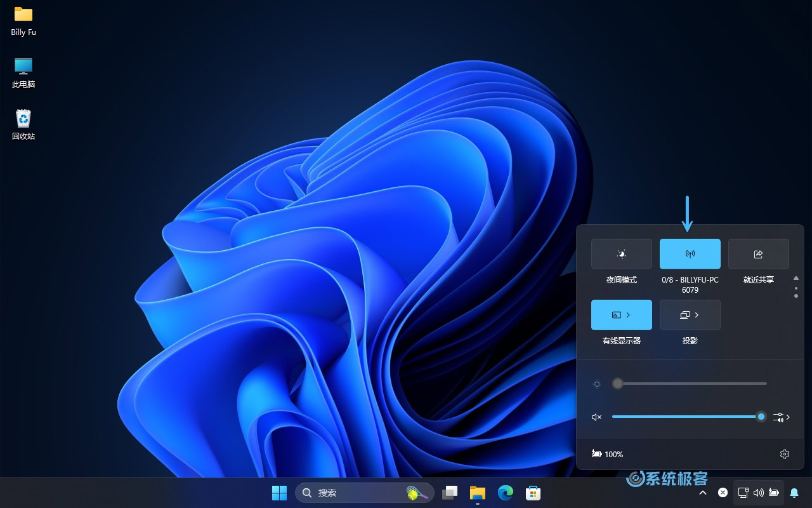812x508 pixels.
Task: Click the brightness sun icon
Action: click(x=596, y=384)
